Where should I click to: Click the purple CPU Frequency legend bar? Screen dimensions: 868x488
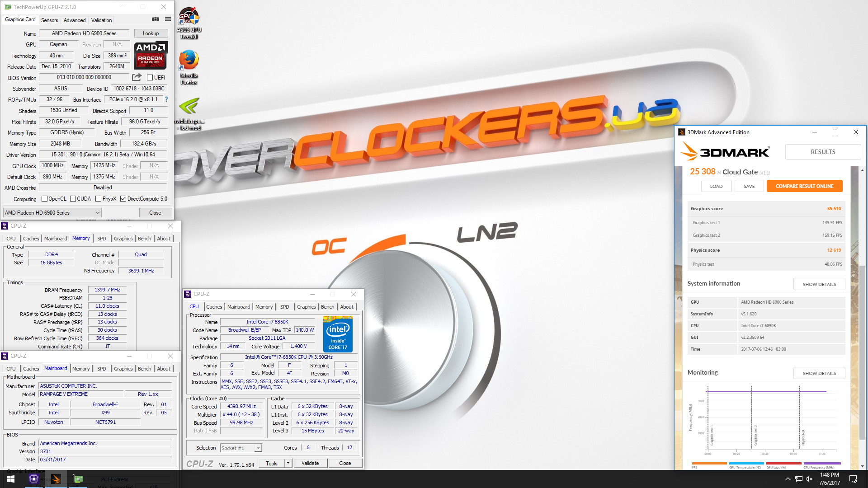pos(822,463)
